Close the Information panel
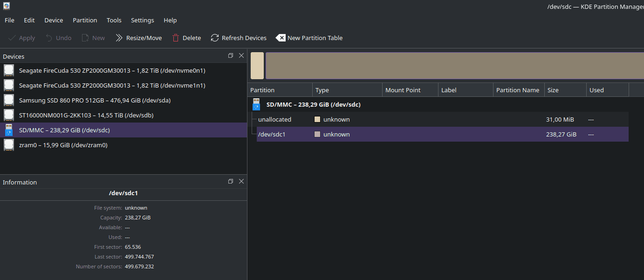644x280 pixels. coord(241,181)
